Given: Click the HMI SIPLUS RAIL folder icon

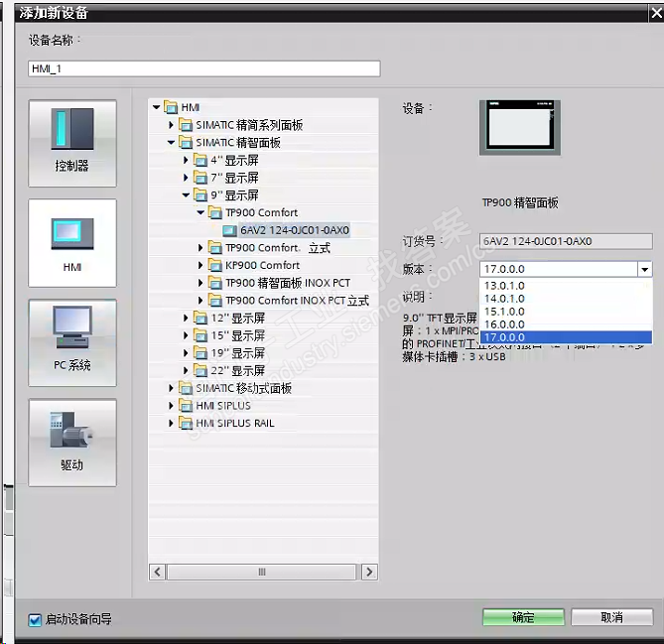Looking at the screenshot, I should tap(186, 424).
